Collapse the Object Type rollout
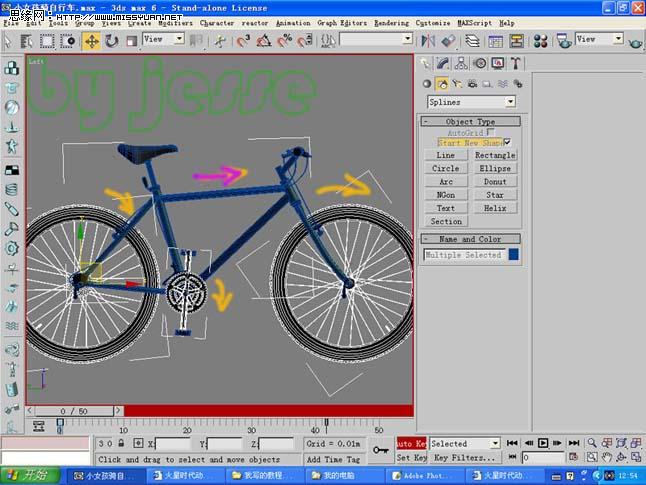Viewport: 646px width, 485px height. [x=470, y=122]
